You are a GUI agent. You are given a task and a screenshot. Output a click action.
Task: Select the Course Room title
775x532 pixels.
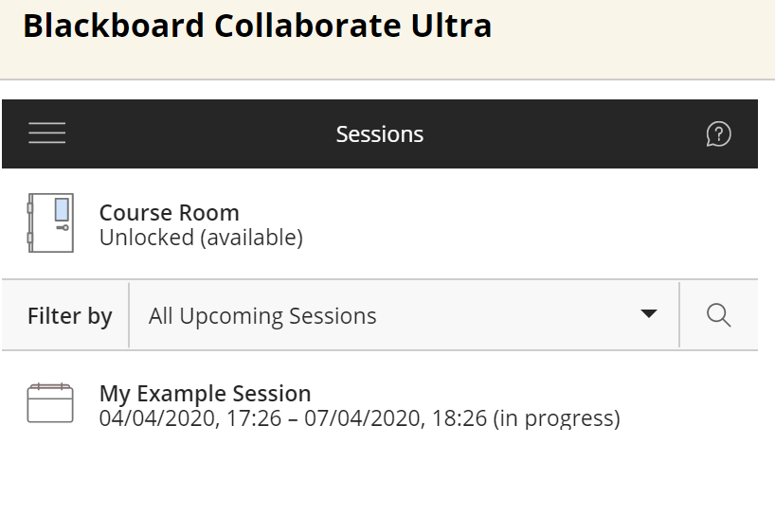[x=170, y=212]
